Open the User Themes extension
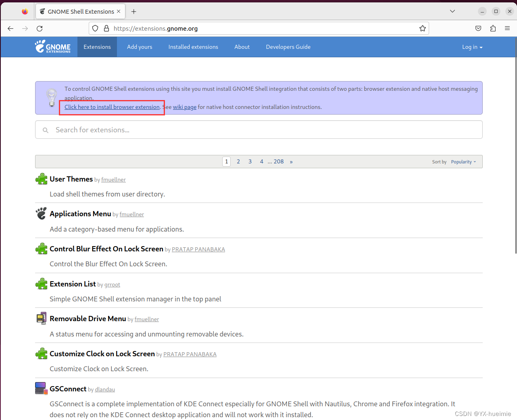This screenshot has height=420, width=517. [71, 179]
